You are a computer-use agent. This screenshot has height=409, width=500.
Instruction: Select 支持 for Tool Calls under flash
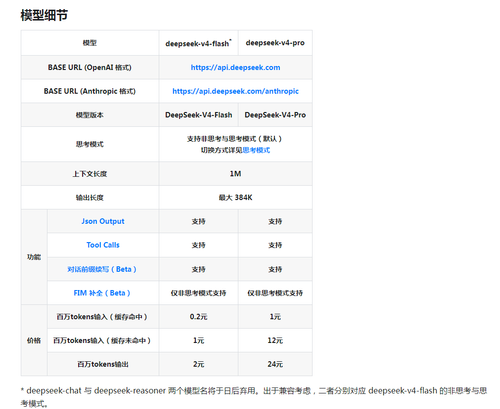click(198, 245)
